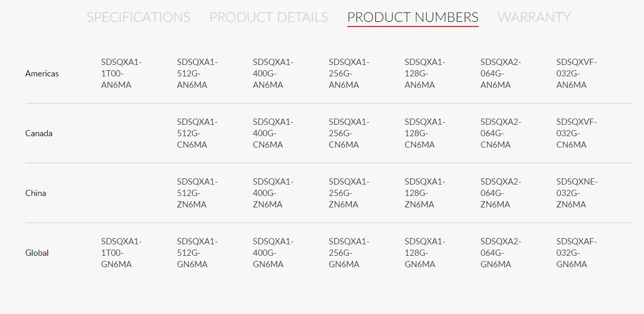
Task: Select Americas 1TB product number SDSQXA1-1T00-AN6MA
Action: [121, 74]
